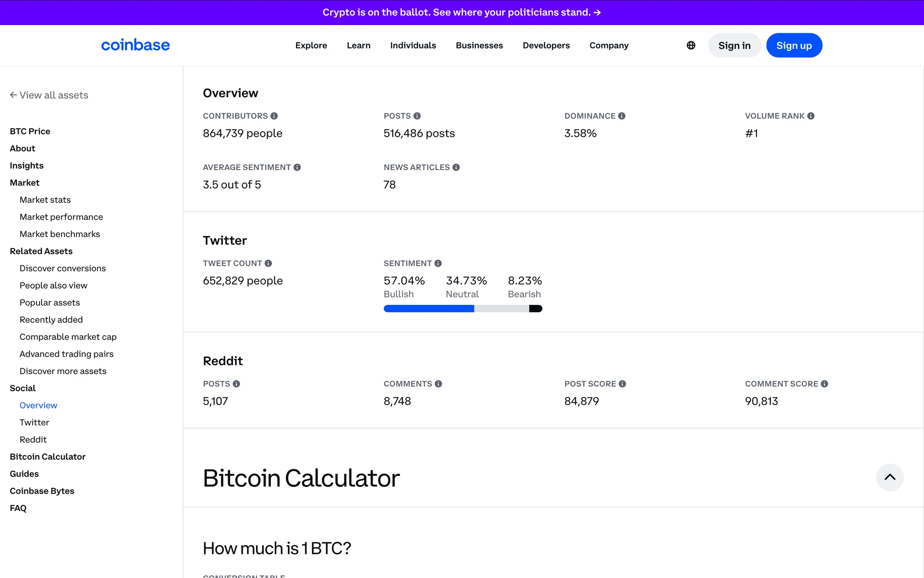Click the Post Score info icon
Image resolution: width=924 pixels, height=578 pixels.
tap(622, 384)
